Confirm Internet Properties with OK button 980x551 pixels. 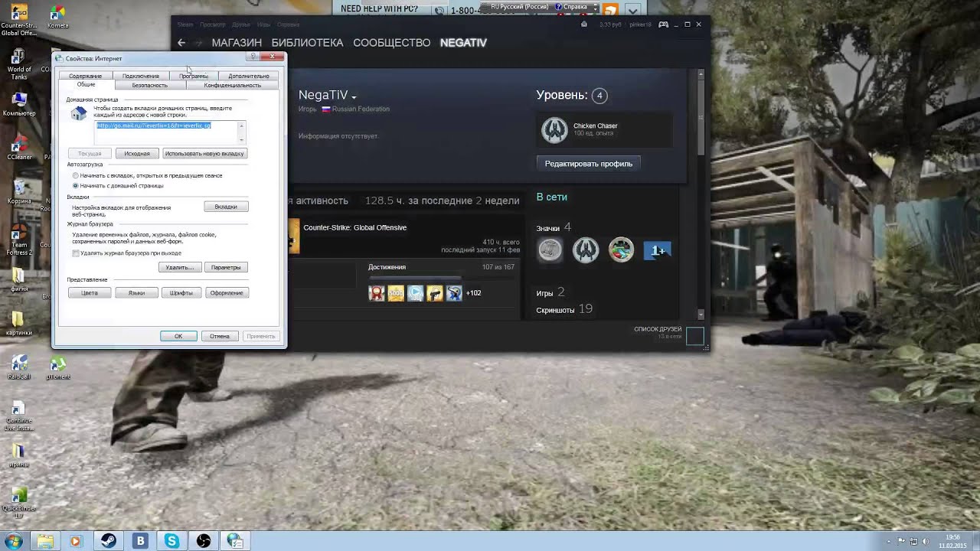tap(178, 336)
